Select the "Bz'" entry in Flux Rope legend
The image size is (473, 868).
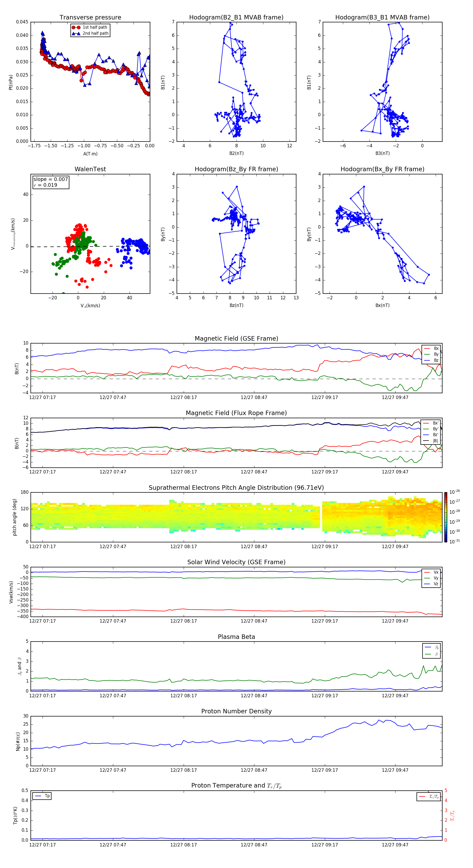431,435
